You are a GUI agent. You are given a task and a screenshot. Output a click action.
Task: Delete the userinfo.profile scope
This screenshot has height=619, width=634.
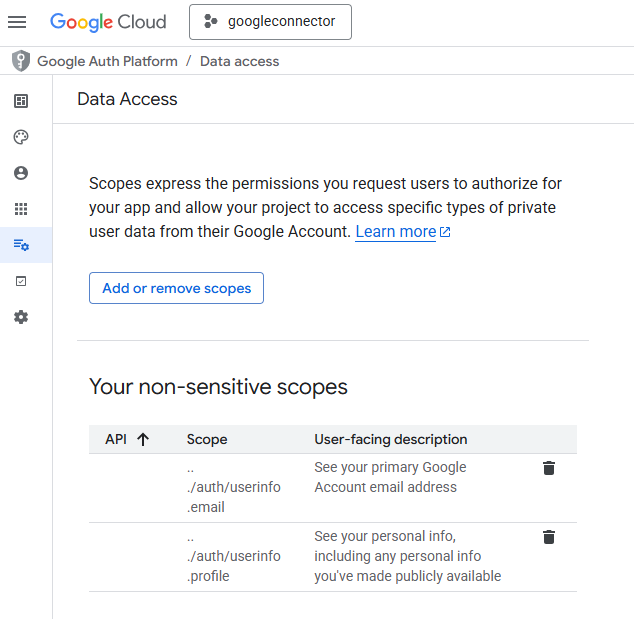pos(548,537)
